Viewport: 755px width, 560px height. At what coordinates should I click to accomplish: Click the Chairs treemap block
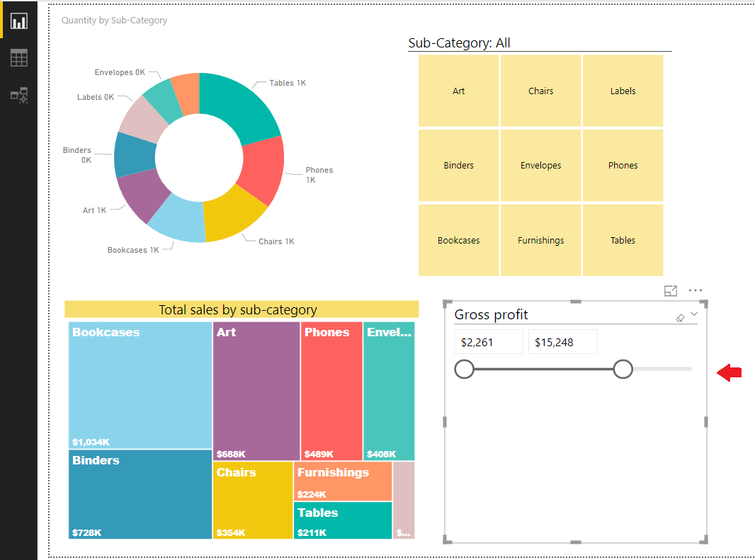coord(253,500)
